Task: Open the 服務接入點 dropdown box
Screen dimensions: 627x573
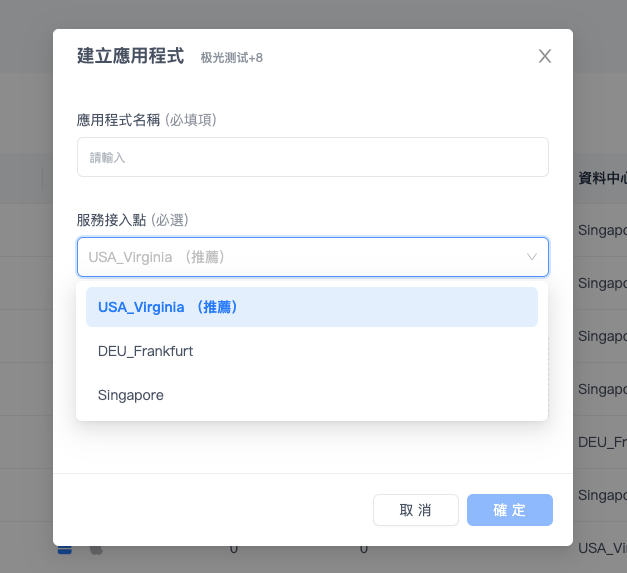Action: point(313,257)
